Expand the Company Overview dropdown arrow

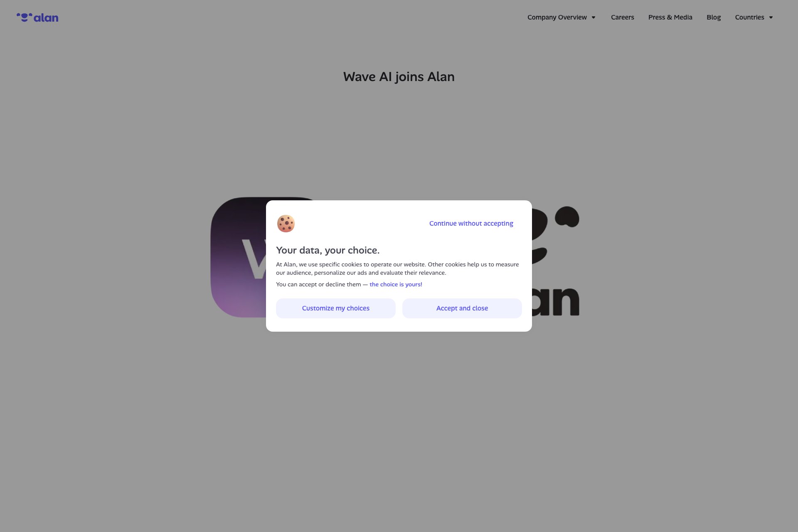coord(594,17)
